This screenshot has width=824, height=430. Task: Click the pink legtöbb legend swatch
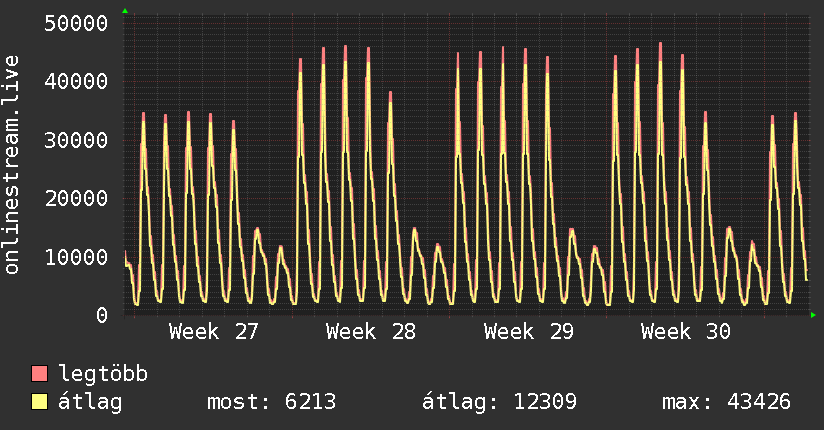click(x=39, y=373)
